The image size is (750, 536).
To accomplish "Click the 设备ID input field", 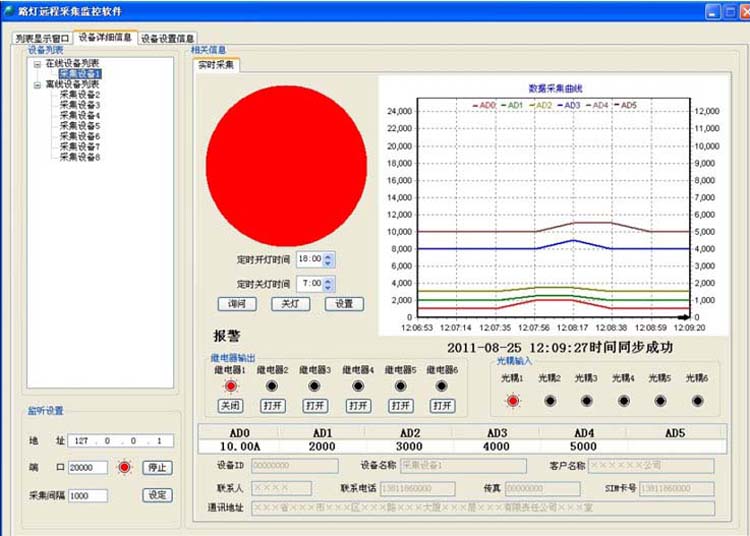I will point(295,465).
